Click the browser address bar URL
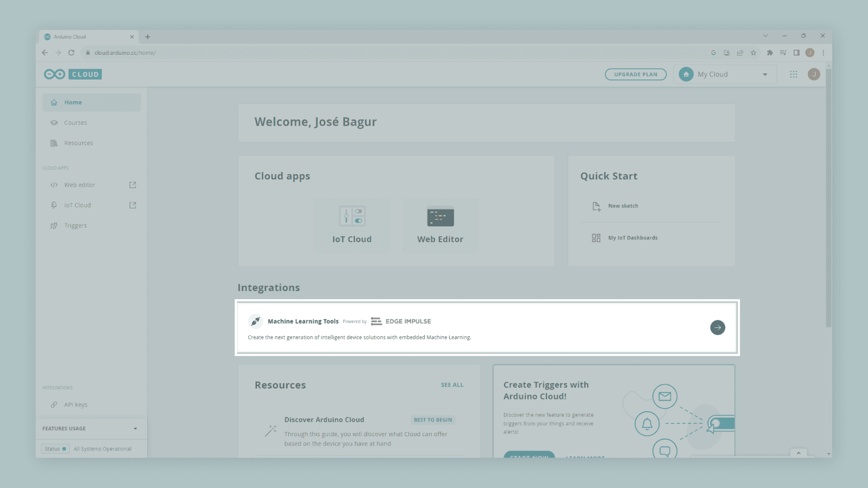The image size is (868, 488). point(125,53)
